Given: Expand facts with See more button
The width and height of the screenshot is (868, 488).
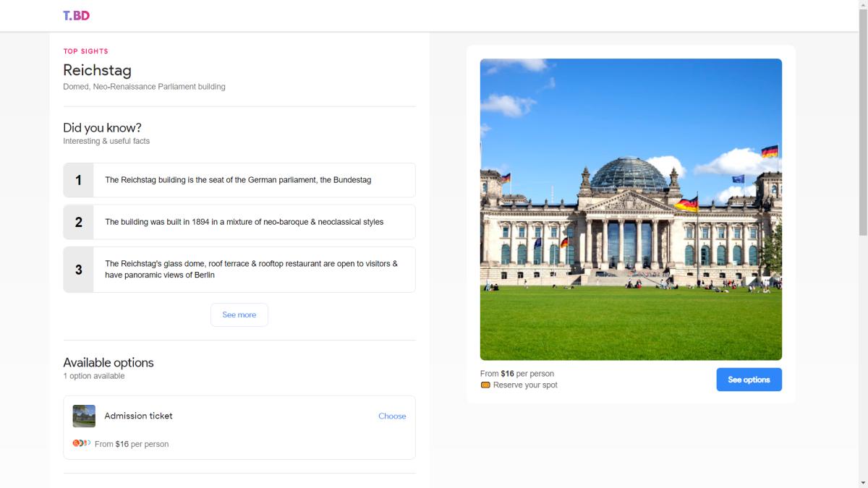Looking at the screenshot, I should click(239, 314).
